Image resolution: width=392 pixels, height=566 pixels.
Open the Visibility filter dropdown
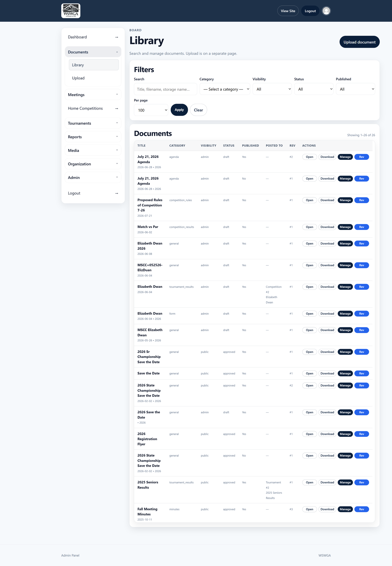pos(272,89)
